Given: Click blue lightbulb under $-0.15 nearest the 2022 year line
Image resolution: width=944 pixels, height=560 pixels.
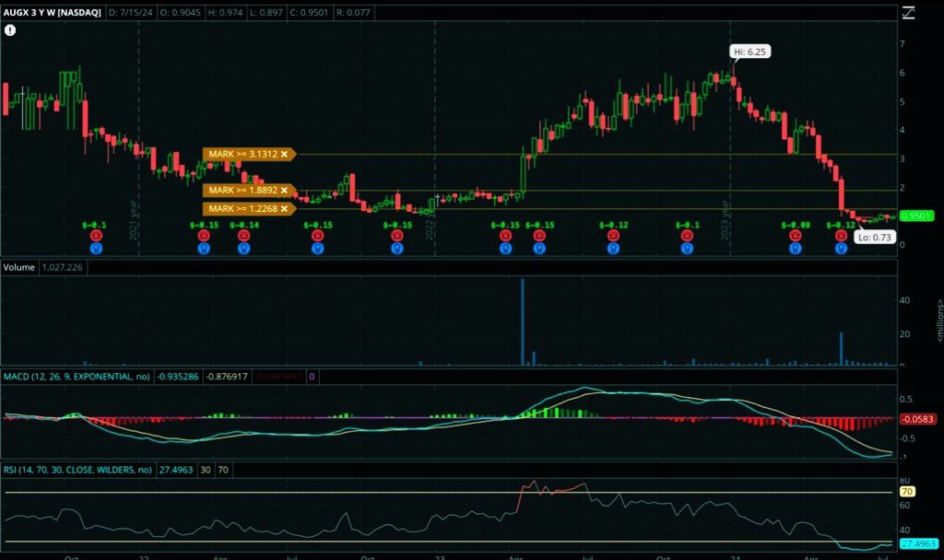Looking at the screenshot, I should (396, 248).
